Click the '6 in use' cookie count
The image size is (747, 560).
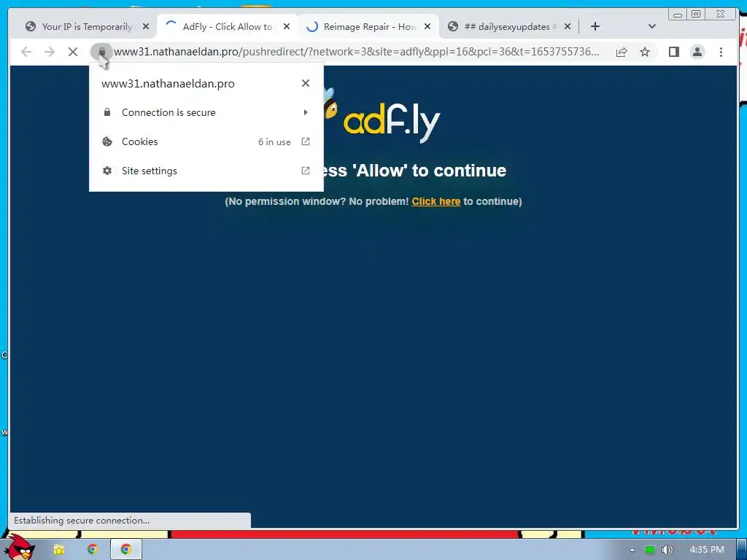(274, 142)
